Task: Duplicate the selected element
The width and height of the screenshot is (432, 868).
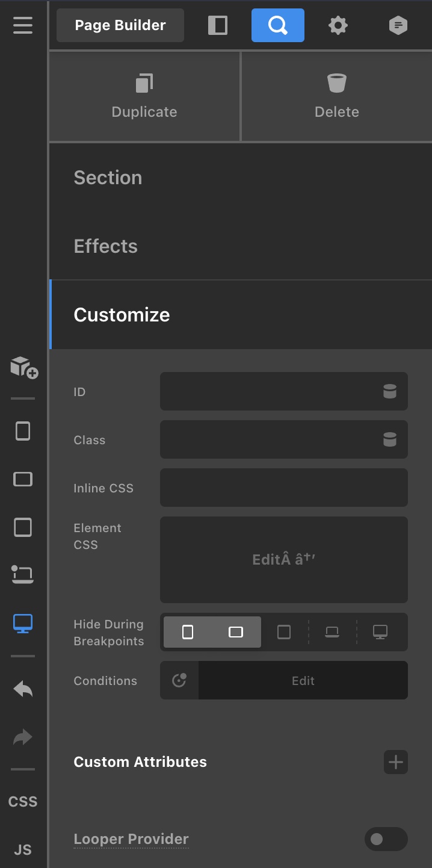Action: (x=144, y=96)
